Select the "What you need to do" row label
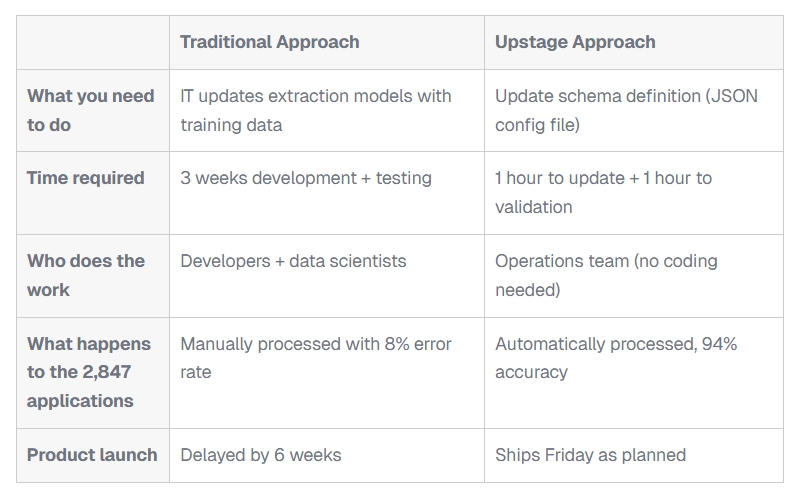This screenshot has height=495, width=804. 91,110
